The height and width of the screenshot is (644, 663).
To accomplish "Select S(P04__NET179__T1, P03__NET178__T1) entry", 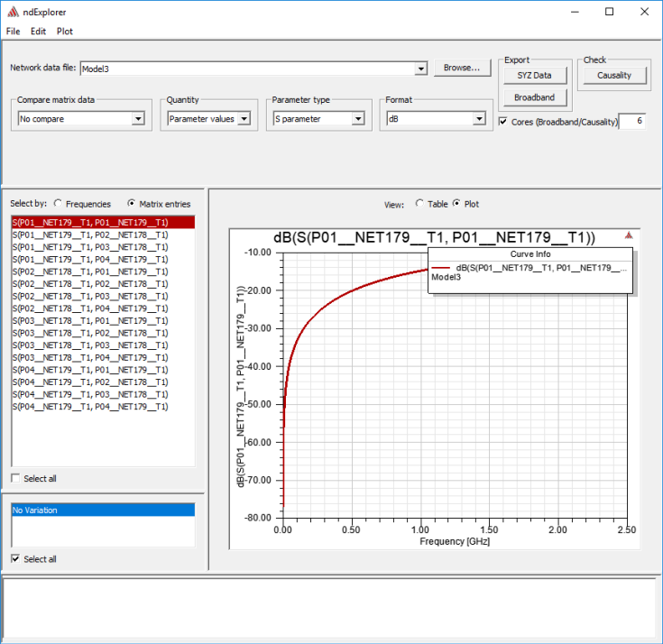I will coord(103,394).
